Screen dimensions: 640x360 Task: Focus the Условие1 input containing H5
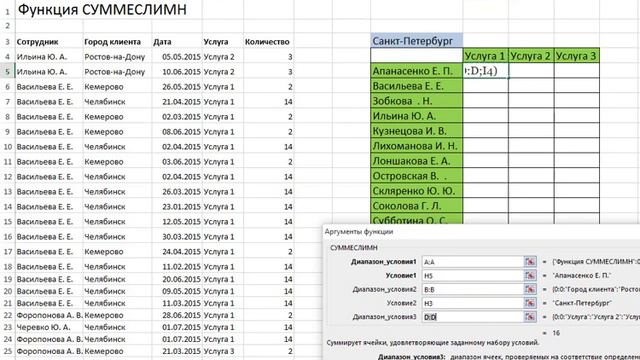point(473,276)
